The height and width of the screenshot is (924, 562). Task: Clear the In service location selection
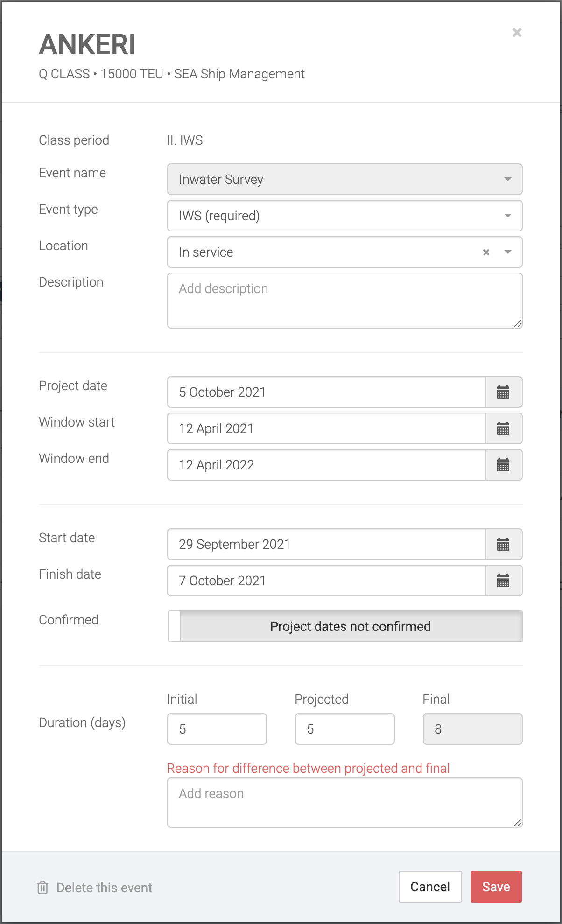486,252
